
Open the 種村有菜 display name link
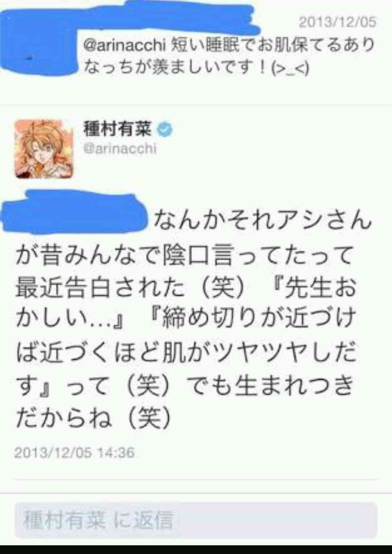coord(117,129)
